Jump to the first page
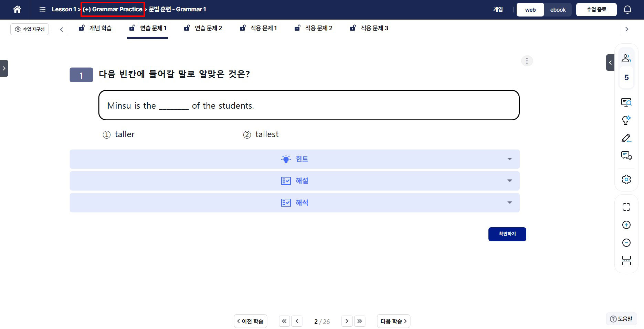644x329 pixels. click(284, 321)
